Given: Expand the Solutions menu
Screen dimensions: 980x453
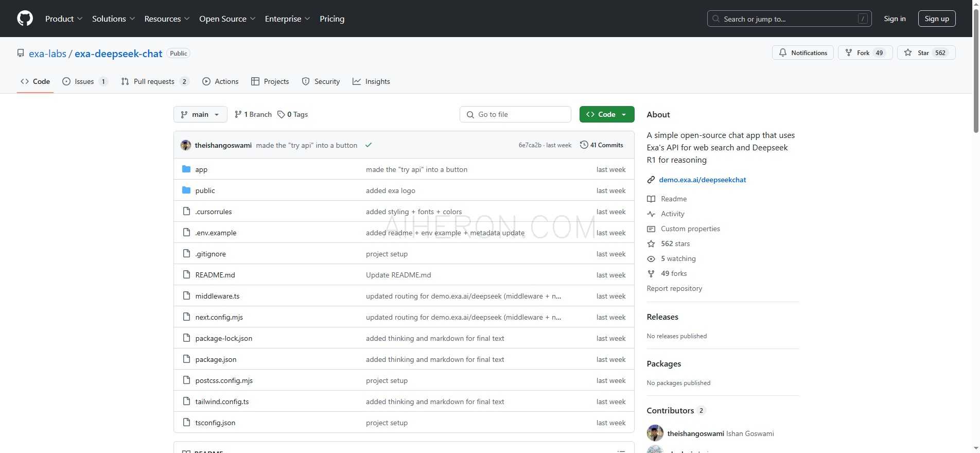Looking at the screenshot, I should tap(113, 19).
